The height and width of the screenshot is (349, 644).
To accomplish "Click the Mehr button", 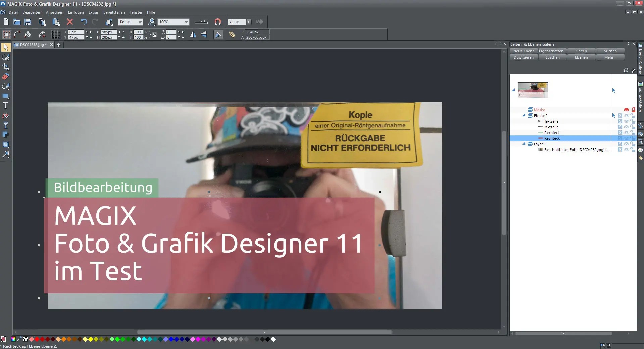I will (610, 57).
